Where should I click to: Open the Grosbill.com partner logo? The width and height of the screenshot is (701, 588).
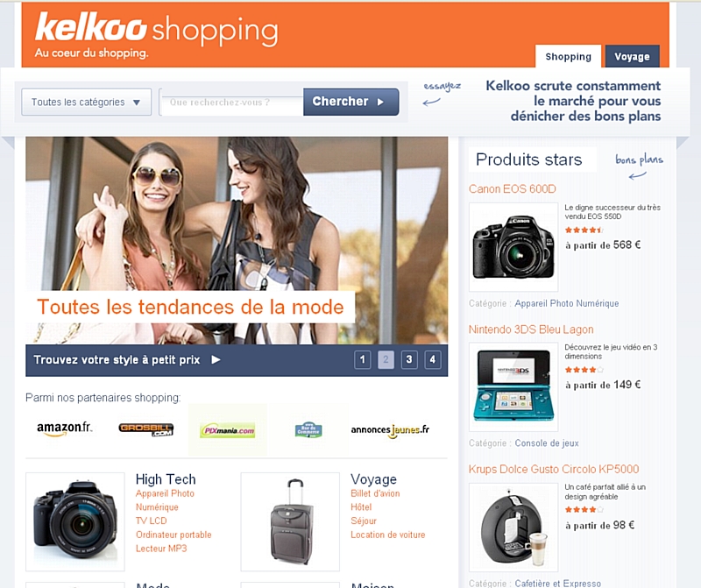[146, 429]
